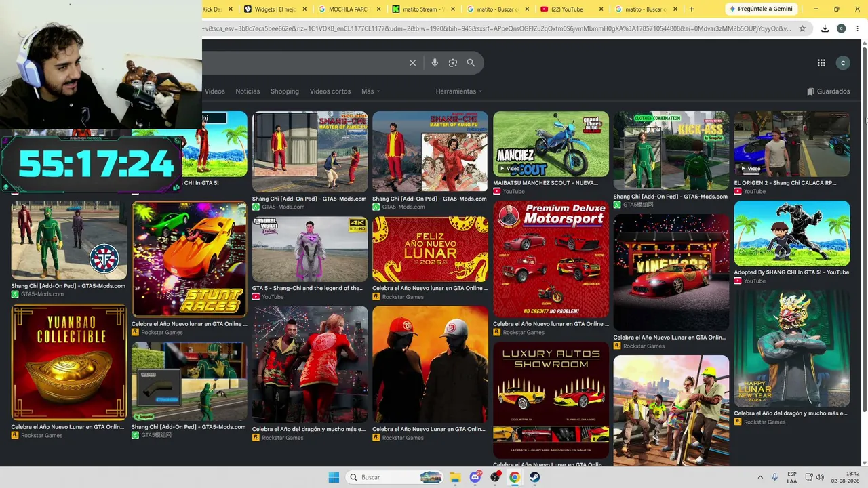
Task: Show hidden system tray icons
Action: tap(759, 477)
